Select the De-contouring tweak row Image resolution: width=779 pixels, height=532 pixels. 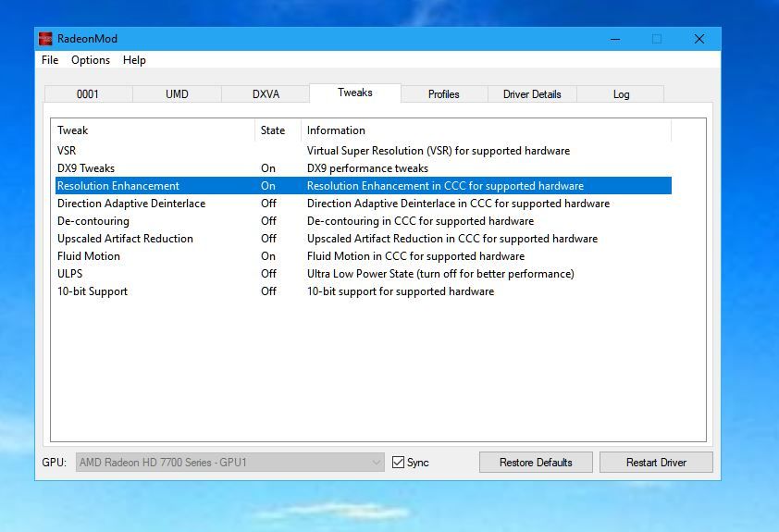point(364,221)
